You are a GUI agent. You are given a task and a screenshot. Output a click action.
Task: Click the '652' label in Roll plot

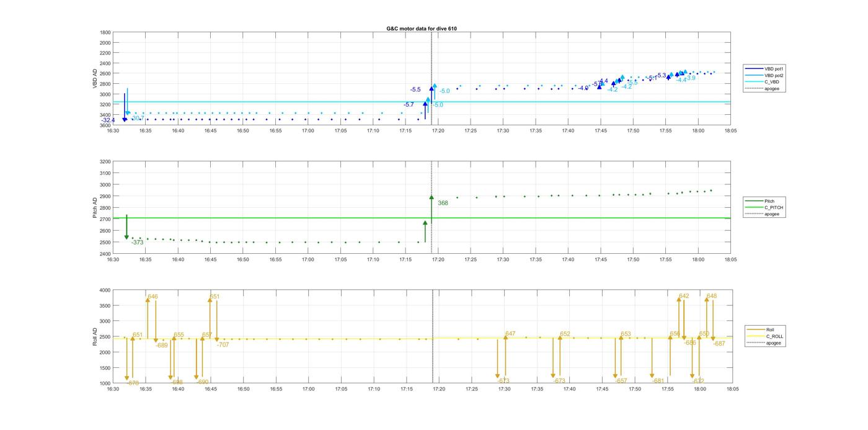pos(565,334)
